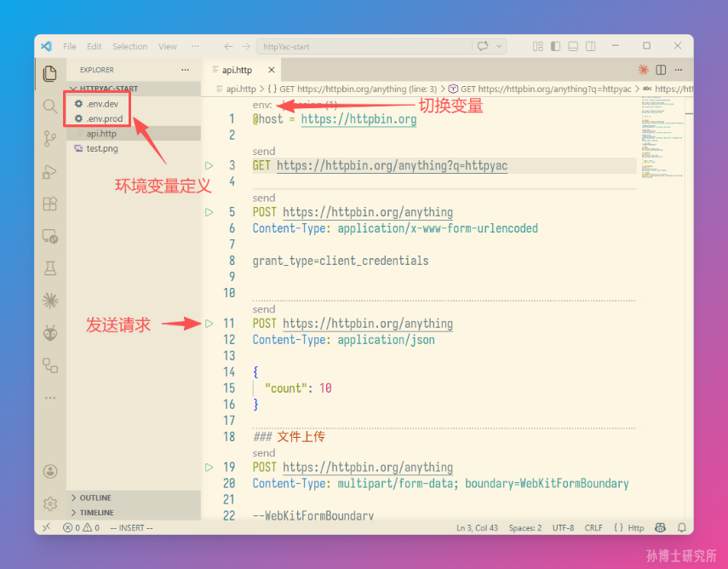This screenshot has height=569, width=728.
Task: Toggle the bottom panel
Action: 573,47
